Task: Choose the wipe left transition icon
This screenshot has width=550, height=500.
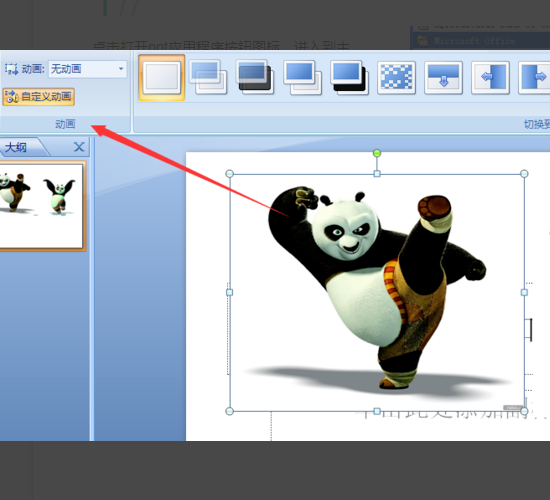Action: pyautogui.click(x=490, y=78)
